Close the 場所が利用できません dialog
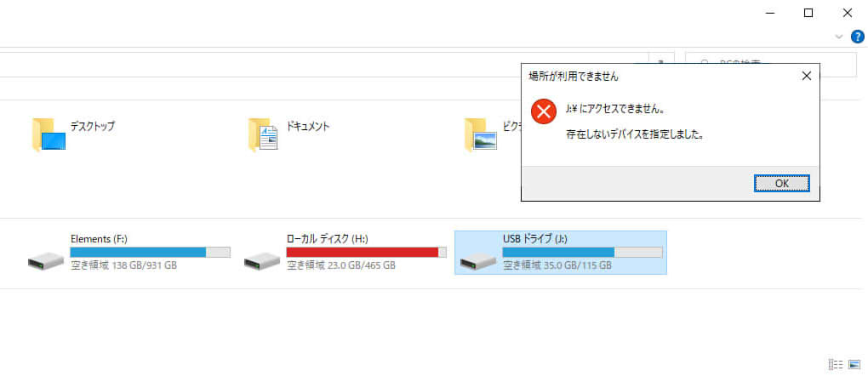Image resolution: width=868 pixels, height=376 pixels. [807, 77]
